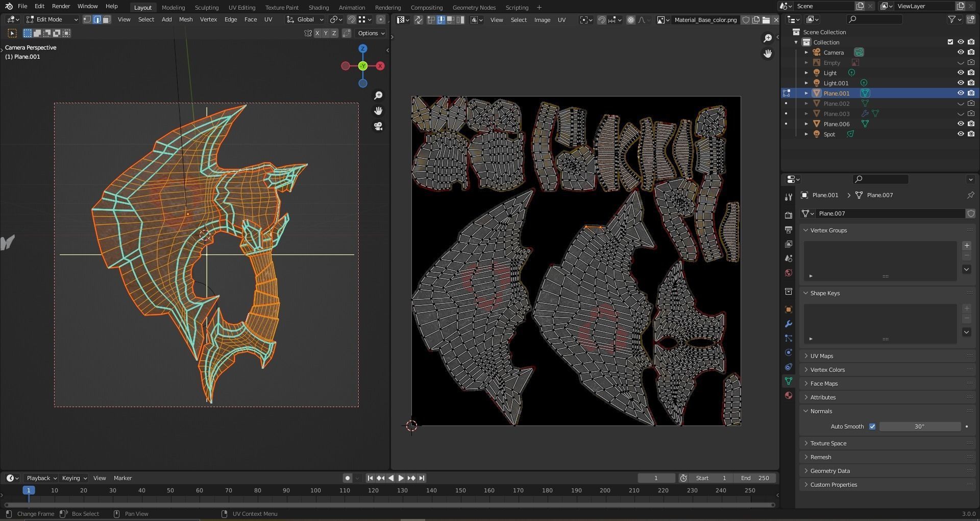The height and width of the screenshot is (521, 980).
Task: Expand the Face Maps panel
Action: coord(823,384)
